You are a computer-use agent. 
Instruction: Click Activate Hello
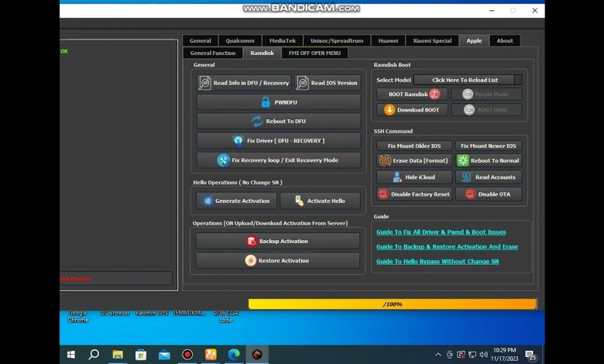(x=320, y=201)
